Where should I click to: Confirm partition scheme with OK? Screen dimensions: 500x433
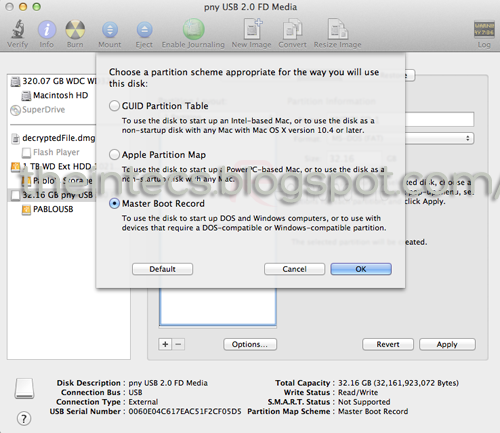point(361,269)
